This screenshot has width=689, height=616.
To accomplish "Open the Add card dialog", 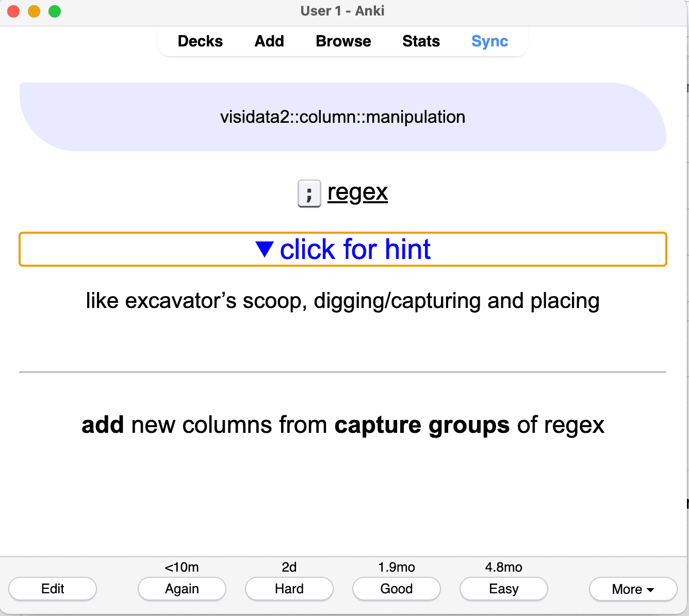I will tap(269, 41).
